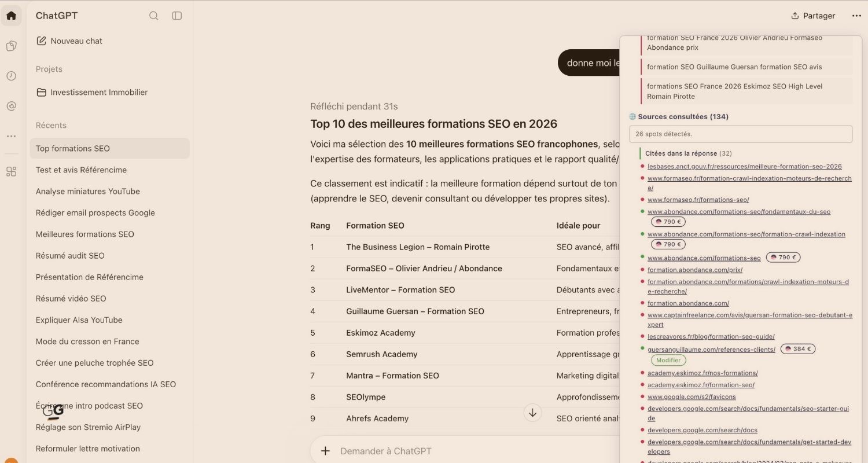Click the 790 € badge beside abondance.com/formations-seo
The image size is (868, 463).
pyautogui.click(x=784, y=257)
